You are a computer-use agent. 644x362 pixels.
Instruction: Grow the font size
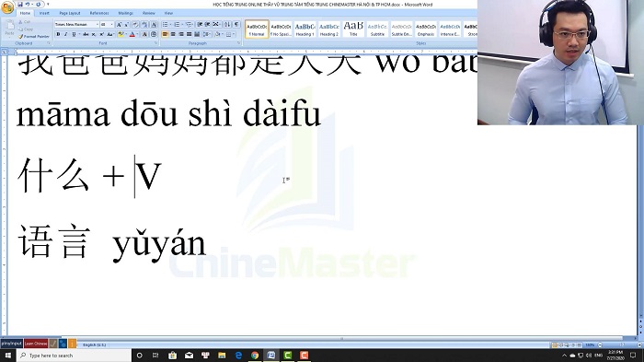[119, 25]
